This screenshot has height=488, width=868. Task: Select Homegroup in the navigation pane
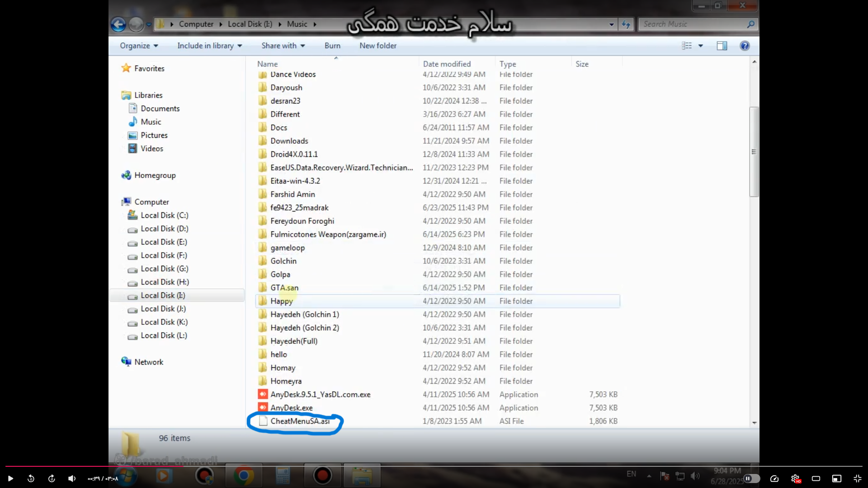pyautogui.click(x=155, y=175)
